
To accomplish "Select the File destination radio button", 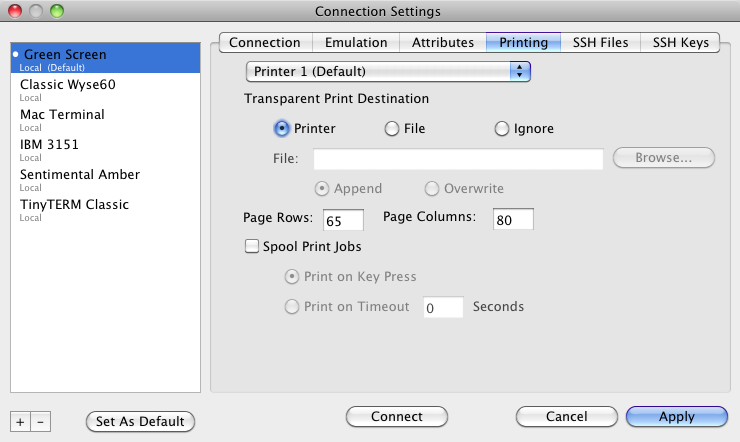I will pyautogui.click(x=392, y=129).
